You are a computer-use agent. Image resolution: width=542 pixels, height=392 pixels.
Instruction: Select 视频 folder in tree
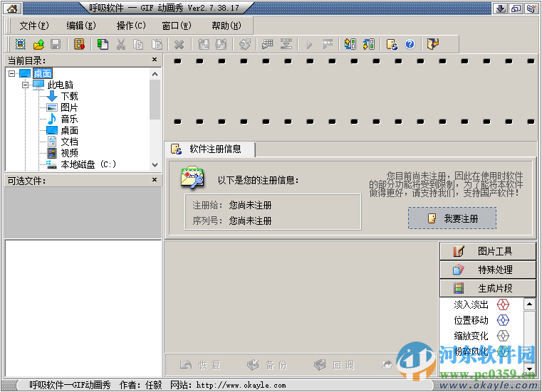70,153
